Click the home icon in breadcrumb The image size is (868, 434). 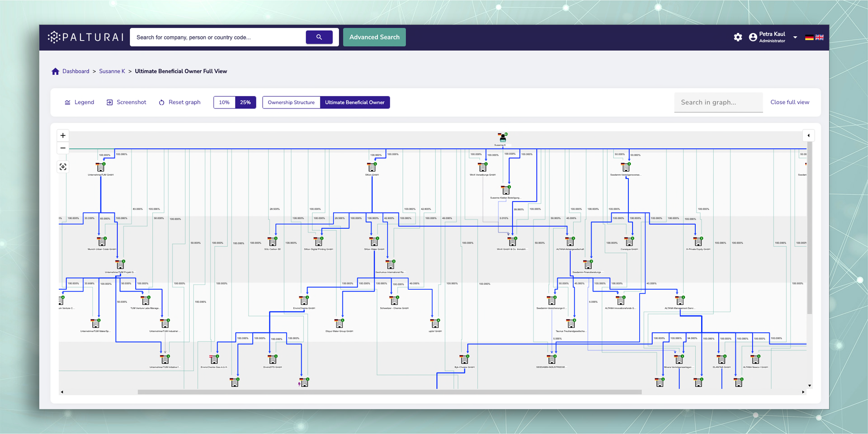coord(55,71)
